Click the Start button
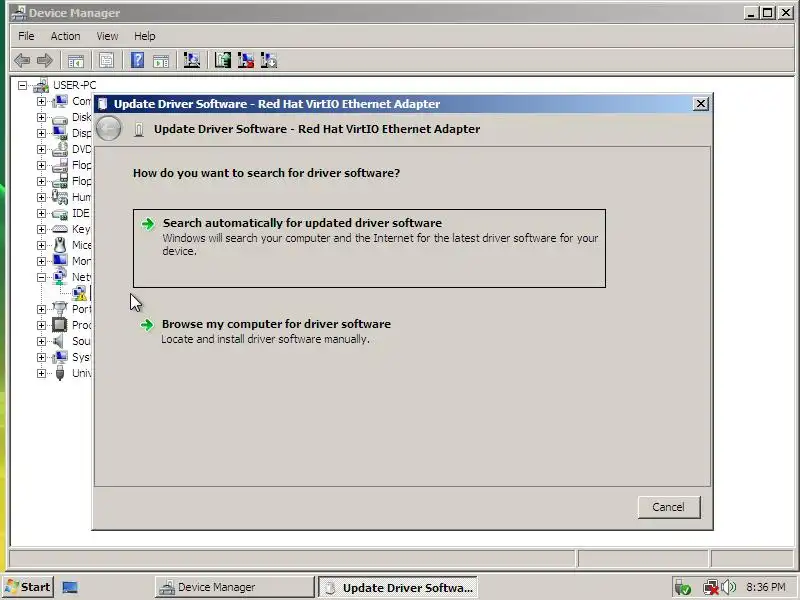 pyautogui.click(x=28, y=587)
